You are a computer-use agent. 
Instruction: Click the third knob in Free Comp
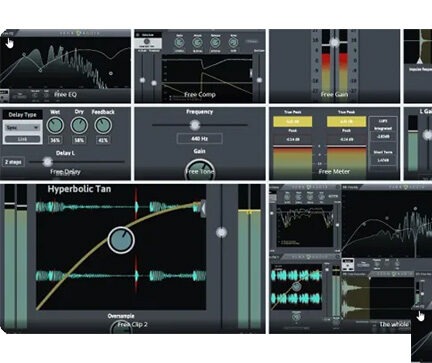point(215,43)
